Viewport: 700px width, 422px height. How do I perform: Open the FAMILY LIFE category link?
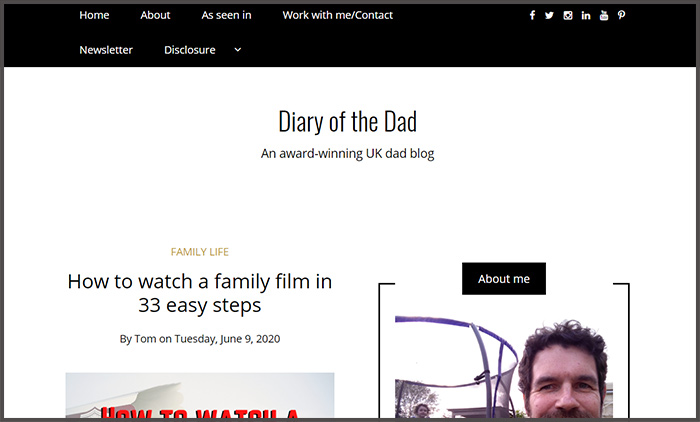tap(200, 252)
